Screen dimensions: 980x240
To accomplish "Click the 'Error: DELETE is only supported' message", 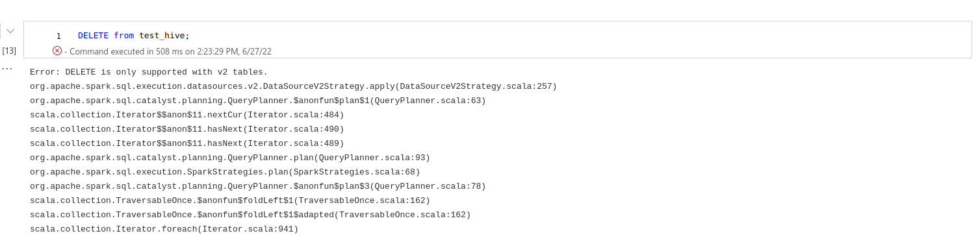I will point(149,72).
